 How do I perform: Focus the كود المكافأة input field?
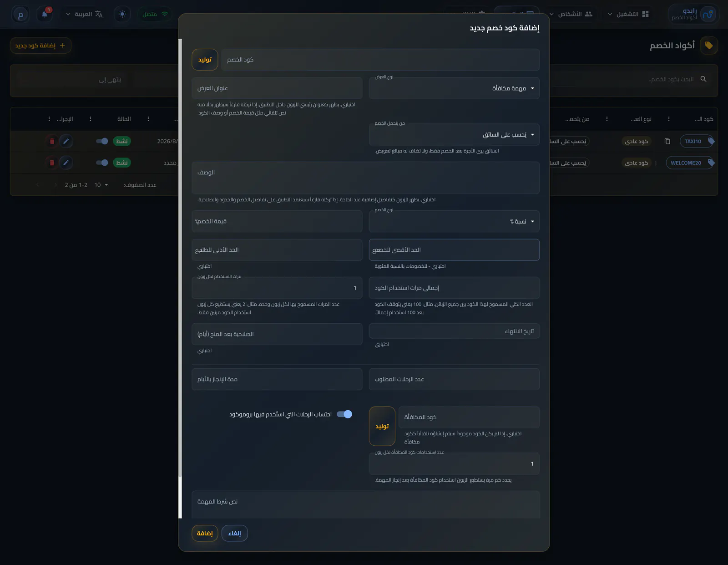point(469,417)
